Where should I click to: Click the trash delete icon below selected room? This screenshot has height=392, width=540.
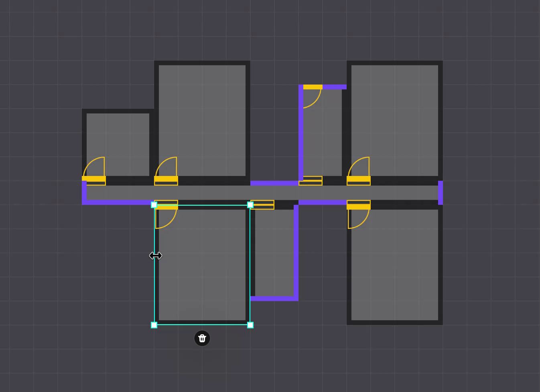point(202,338)
